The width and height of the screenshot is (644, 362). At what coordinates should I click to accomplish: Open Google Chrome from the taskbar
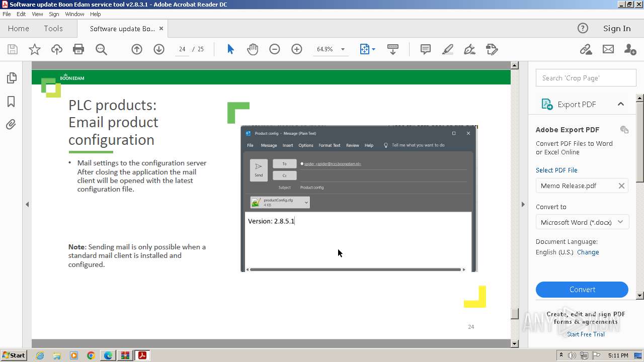point(91,355)
